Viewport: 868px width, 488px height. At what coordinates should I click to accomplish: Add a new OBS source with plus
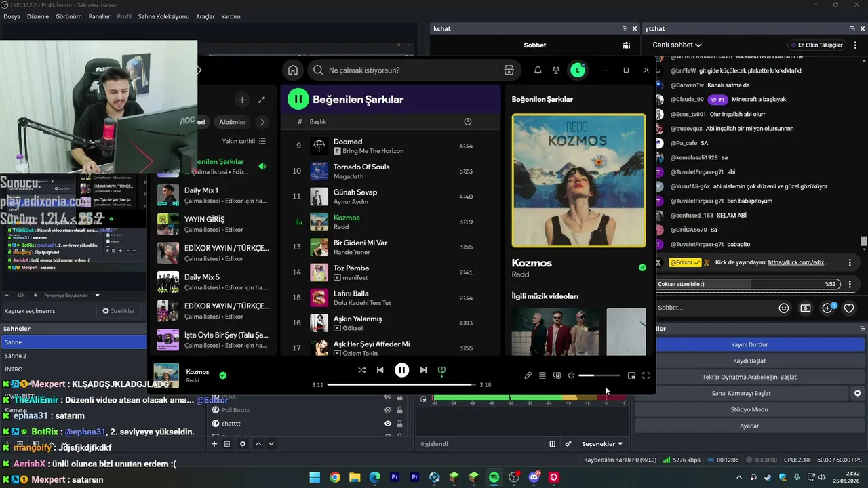point(214,444)
